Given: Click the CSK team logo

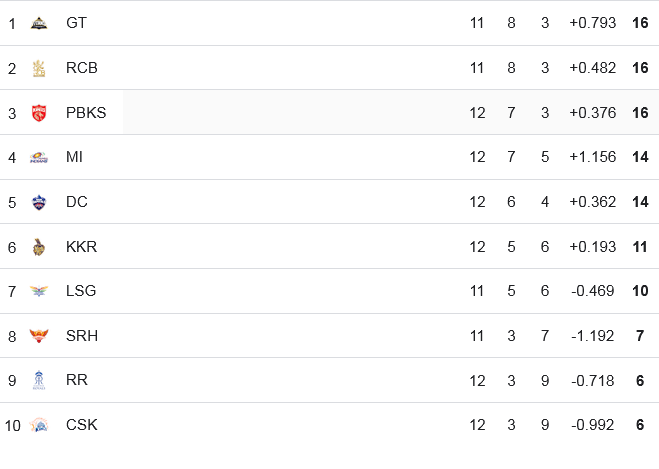Looking at the screenshot, I should 39,425.
